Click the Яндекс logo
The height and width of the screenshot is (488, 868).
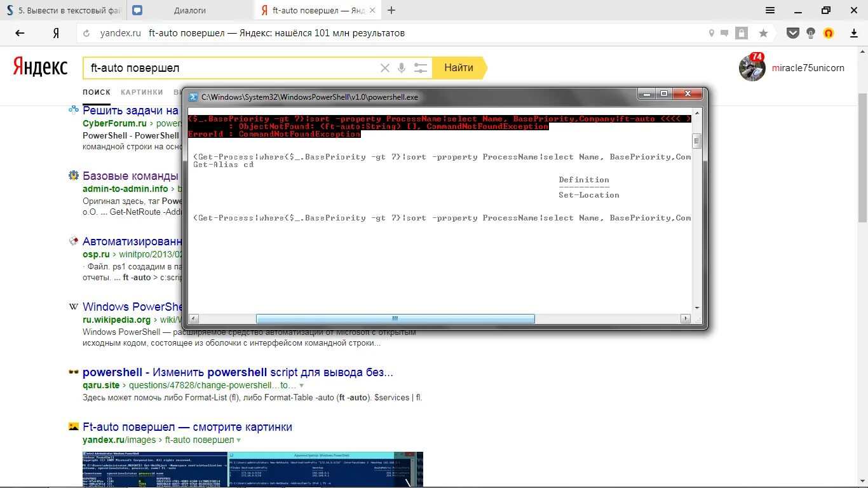pyautogui.click(x=41, y=66)
